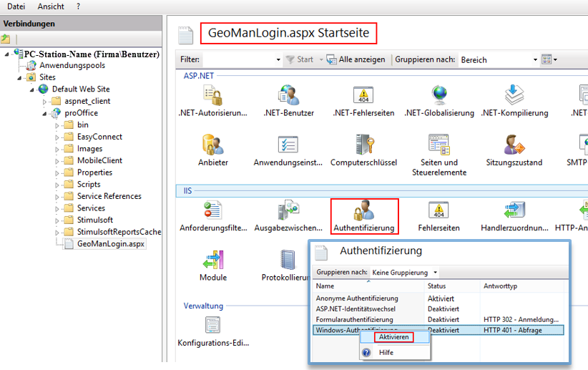Select Anwendungspools in the tree
Image resolution: width=588 pixels, height=370 pixels.
[72, 65]
